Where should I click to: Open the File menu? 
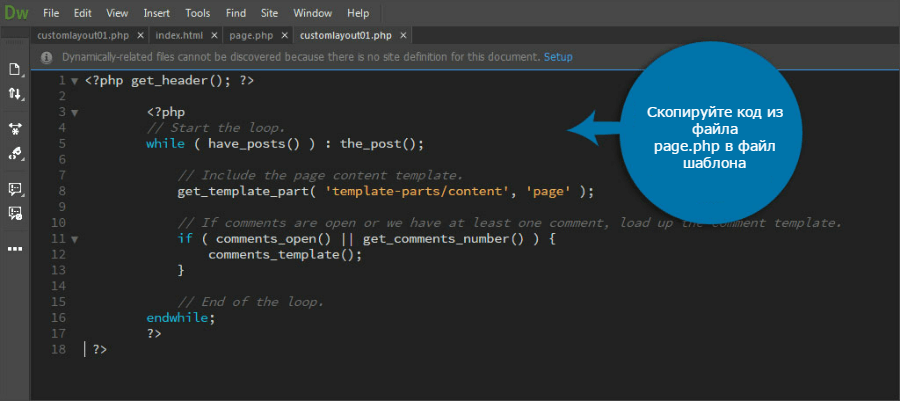[x=51, y=13]
